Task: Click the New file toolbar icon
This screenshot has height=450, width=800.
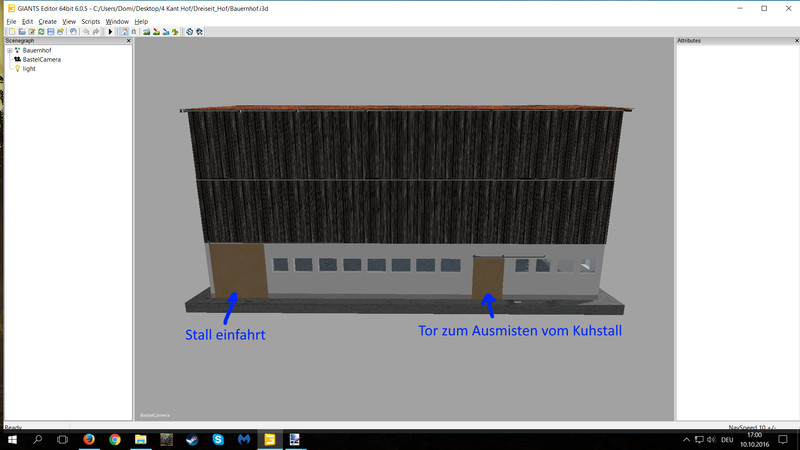Action: pyautogui.click(x=11, y=32)
